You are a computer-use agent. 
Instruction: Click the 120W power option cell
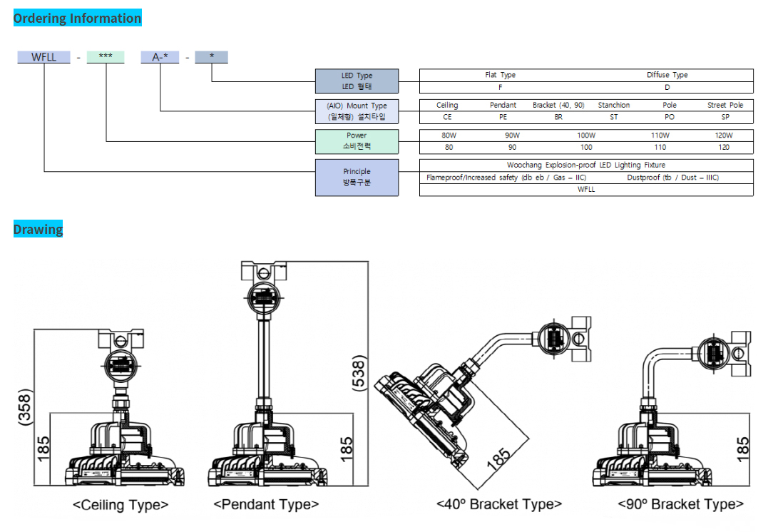[723, 135]
